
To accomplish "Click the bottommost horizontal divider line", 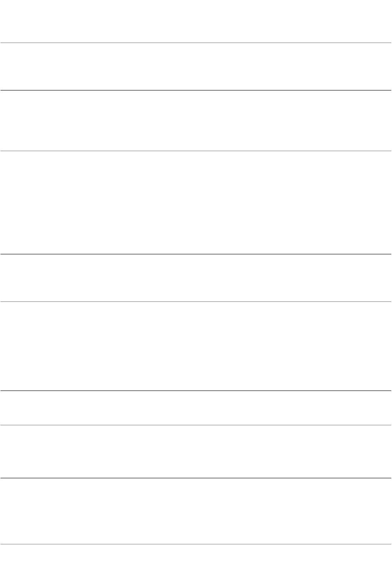I will (196, 544).
